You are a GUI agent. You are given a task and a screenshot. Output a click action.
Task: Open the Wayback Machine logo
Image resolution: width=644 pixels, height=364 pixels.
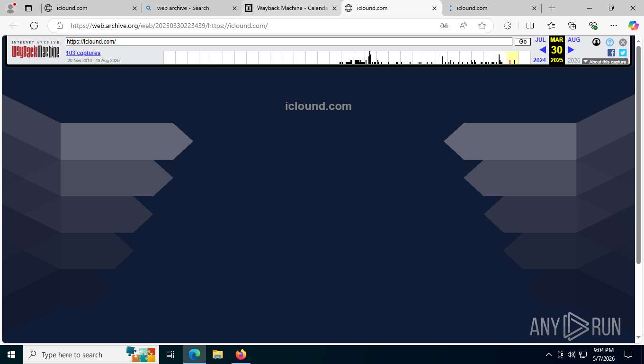tap(36, 50)
